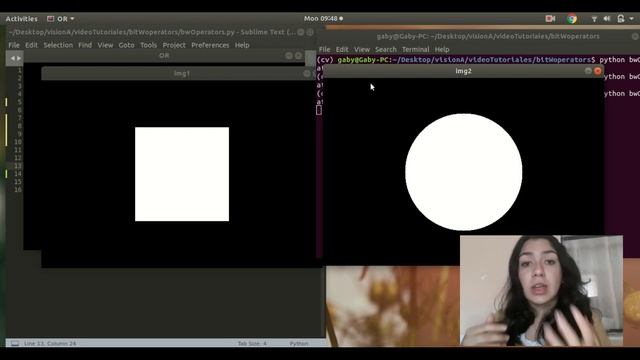This screenshot has height=360, width=640.
Task: Open the Tab Size: 4 selector
Action: click(x=252, y=343)
